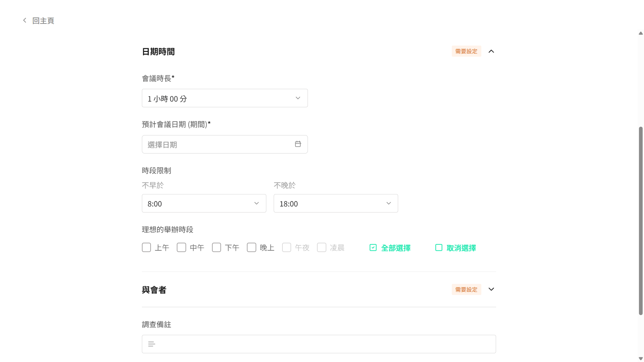Click the 全部選擇 button
Screen dimensions: 644x362
click(x=396, y=248)
